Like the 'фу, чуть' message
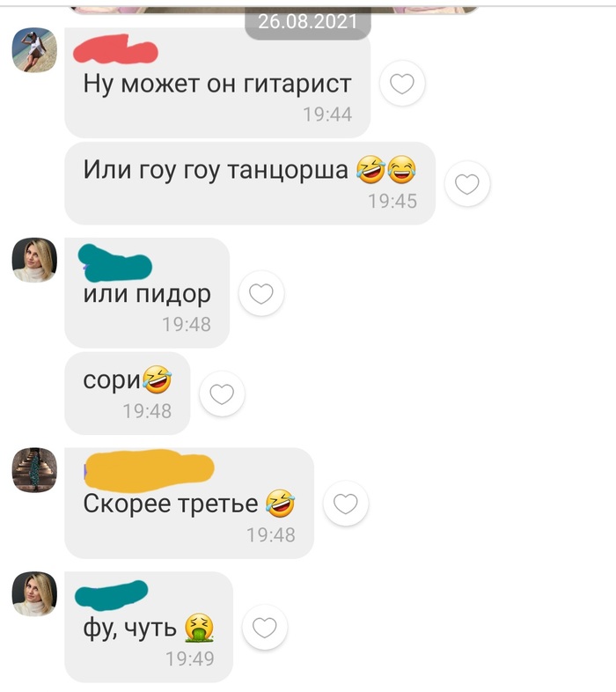This screenshot has height=692, width=616. (264, 627)
